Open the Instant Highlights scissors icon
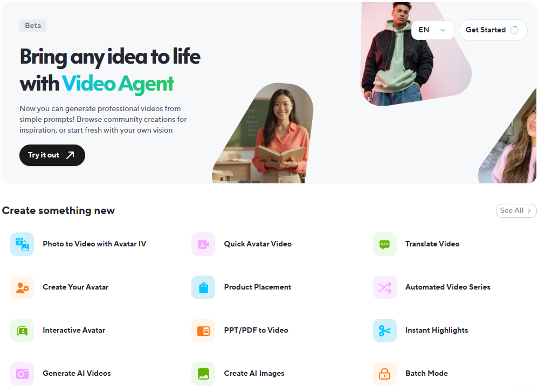Screen dimensions: 538x392 tap(384, 330)
